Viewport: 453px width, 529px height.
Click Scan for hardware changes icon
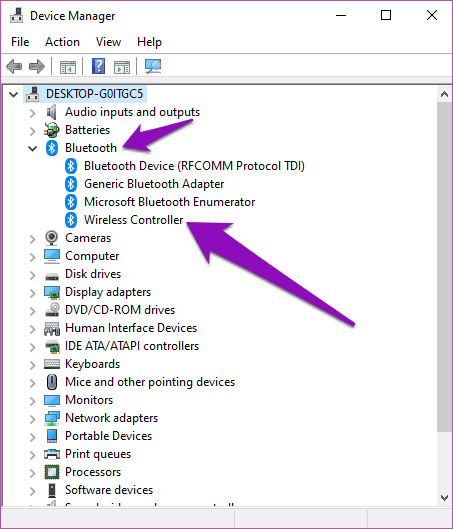[x=153, y=66]
